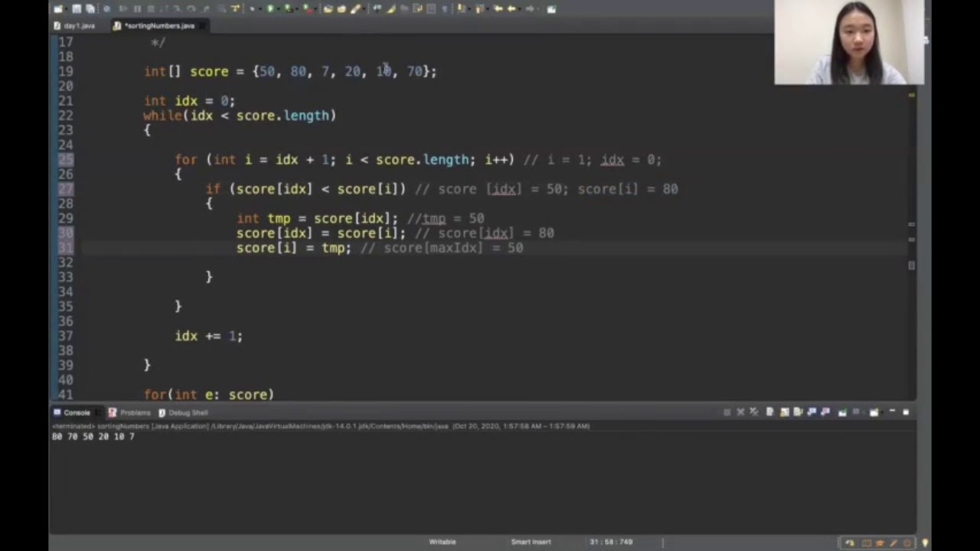Viewport: 980px width, 551px height.
Task: Open the Run button dropdown arrow
Action: click(x=279, y=9)
